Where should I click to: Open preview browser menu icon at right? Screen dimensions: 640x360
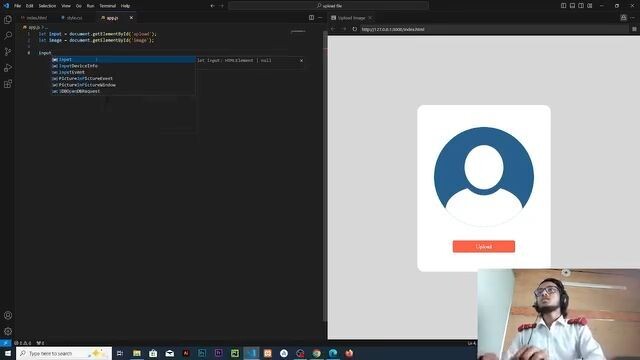634,29
